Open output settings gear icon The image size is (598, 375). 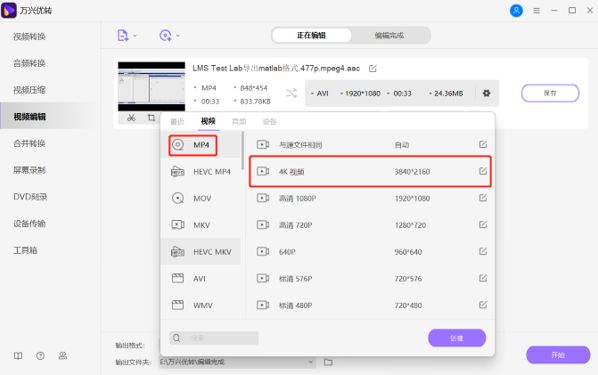click(x=486, y=93)
